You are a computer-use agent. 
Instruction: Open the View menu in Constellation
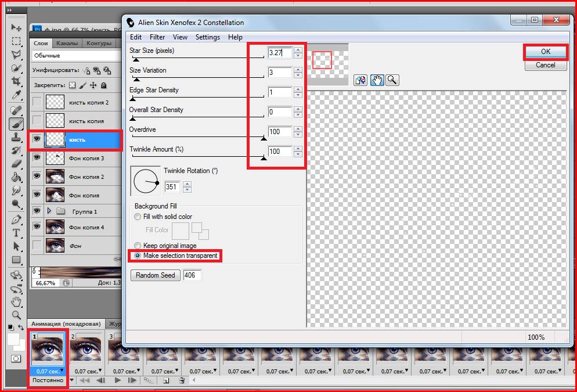tap(180, 37)
